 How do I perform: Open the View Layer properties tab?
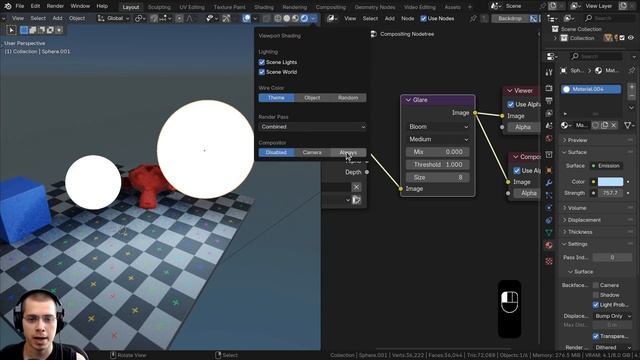[549, 113]
